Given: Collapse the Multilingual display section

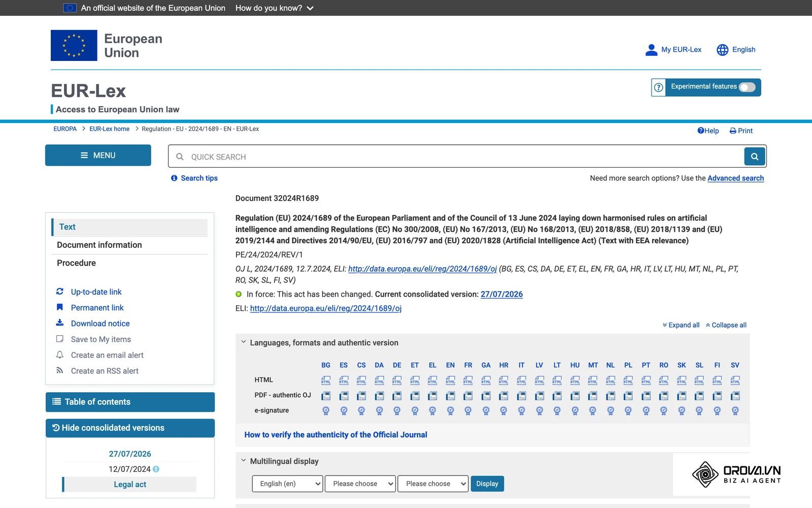Looking at the screenshot, I should point(244,461).
